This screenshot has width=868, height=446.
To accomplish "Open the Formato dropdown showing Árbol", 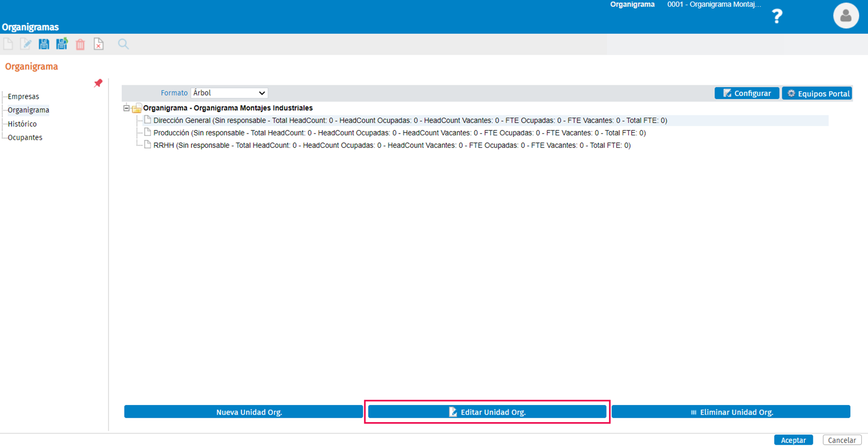I will pyautogui.click(x=229, y=93).
